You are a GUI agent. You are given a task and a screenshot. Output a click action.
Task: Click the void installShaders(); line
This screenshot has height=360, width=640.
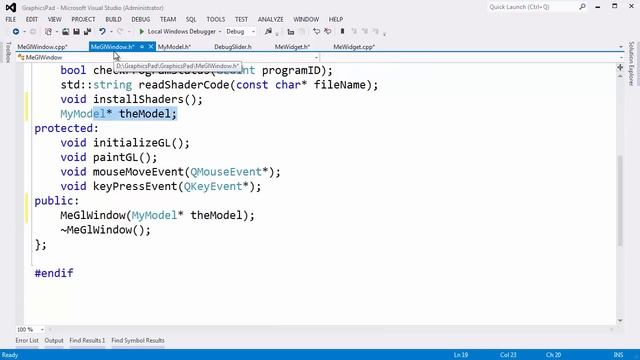coord(131,100)
